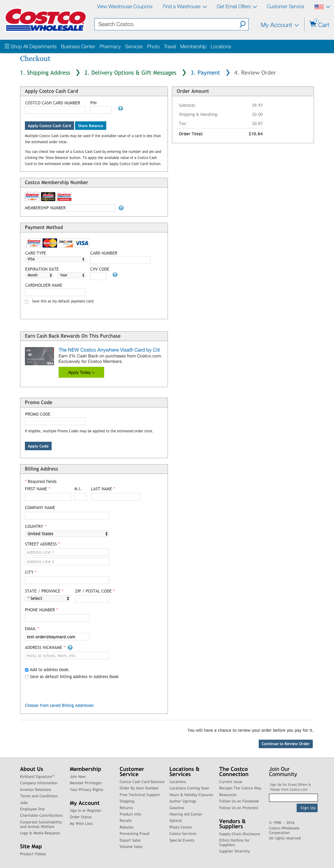This screenshot has height=868, width=334.
Task: Click the Costco Wholesale logo
Action: coord(45,20)
